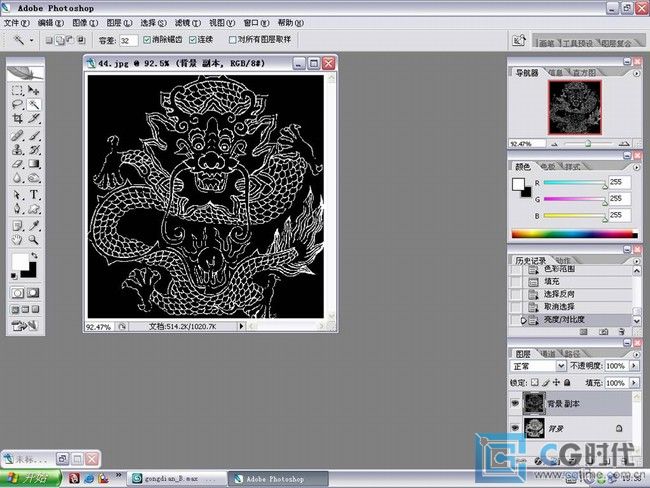Create new snapshot in History panel

(604, 332)
